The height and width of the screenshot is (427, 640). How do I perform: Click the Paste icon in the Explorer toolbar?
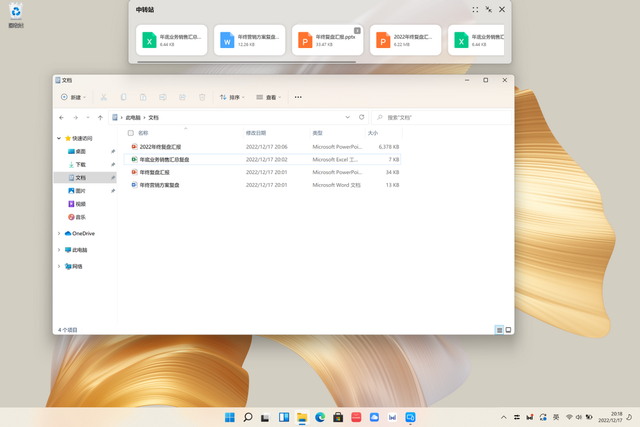143,97
